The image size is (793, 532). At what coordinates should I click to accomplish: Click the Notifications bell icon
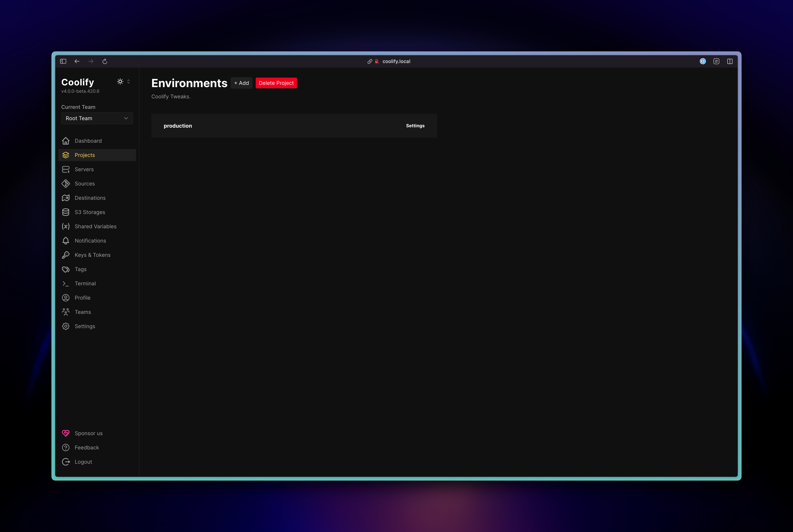pyautogui.click(x=66, y=240)
